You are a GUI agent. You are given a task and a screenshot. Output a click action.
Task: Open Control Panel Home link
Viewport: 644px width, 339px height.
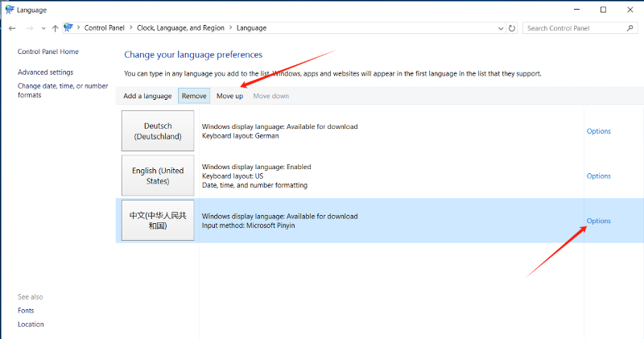48,52
